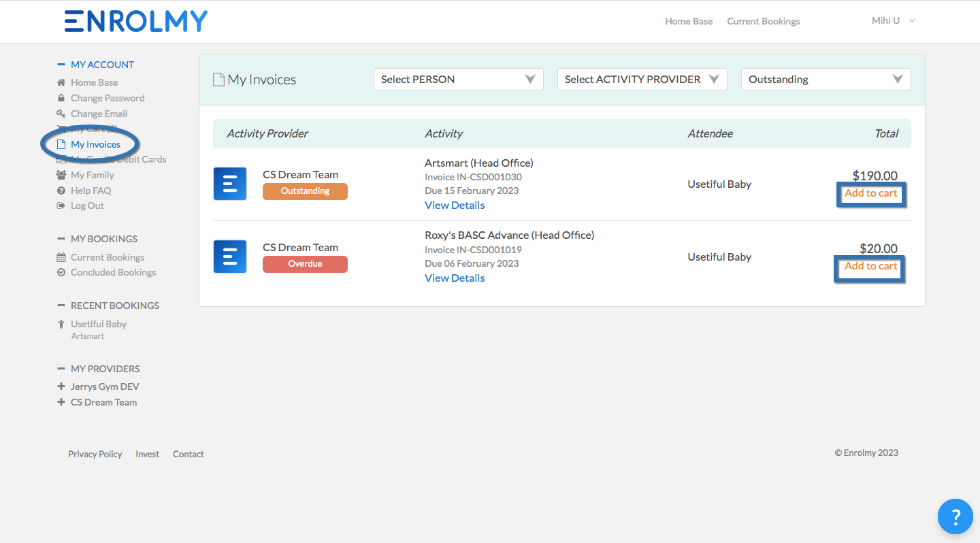Click Log Out in the sidebar

point(87,205)
